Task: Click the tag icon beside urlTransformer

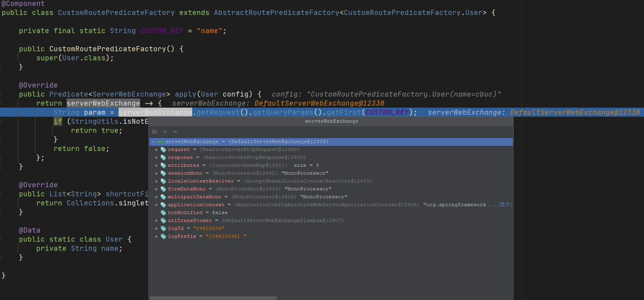Action: [163, 221]
